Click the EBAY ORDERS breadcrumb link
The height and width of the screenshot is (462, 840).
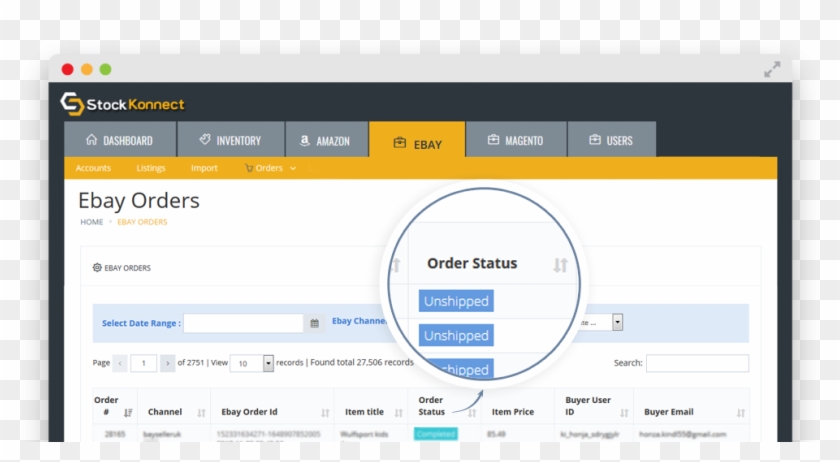[x=142, y=222]
